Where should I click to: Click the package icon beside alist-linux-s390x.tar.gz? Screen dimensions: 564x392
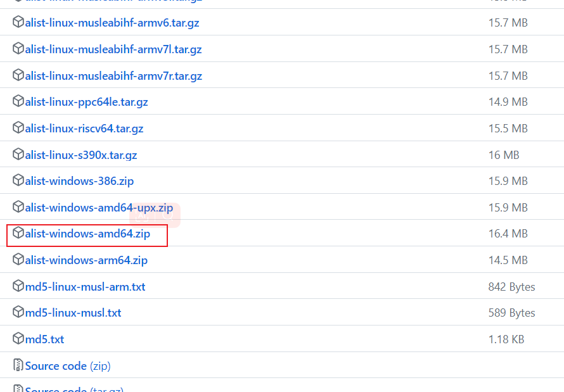point(17,154)
